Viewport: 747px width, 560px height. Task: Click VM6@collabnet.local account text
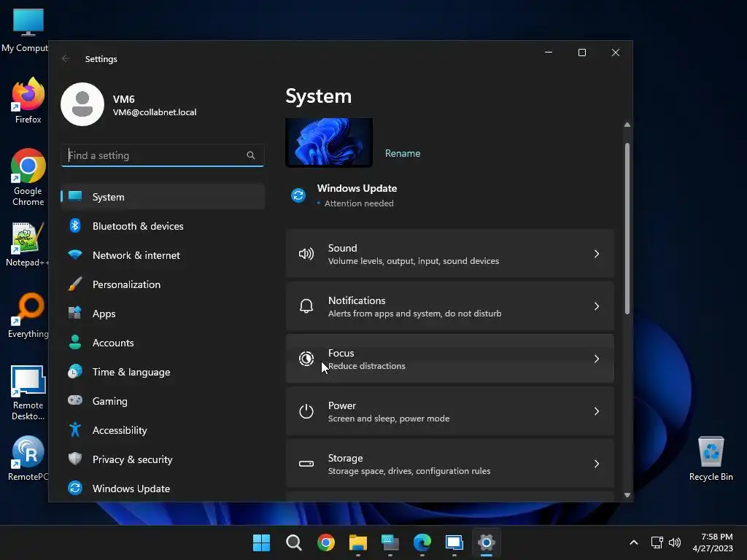(x=155, y=112)
